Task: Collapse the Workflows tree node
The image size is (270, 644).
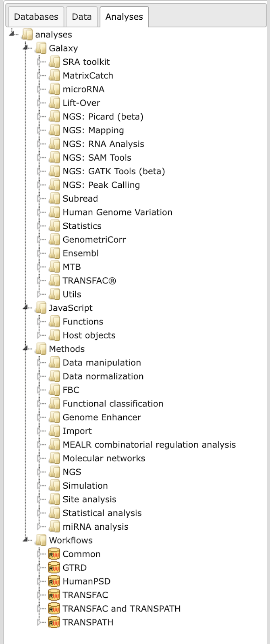Action: click(x=26, y=540)
